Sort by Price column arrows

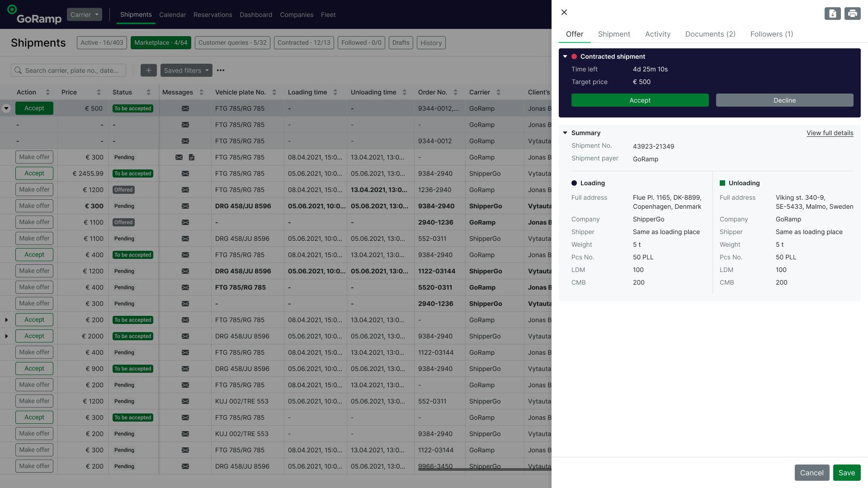(x=99, y=92)
